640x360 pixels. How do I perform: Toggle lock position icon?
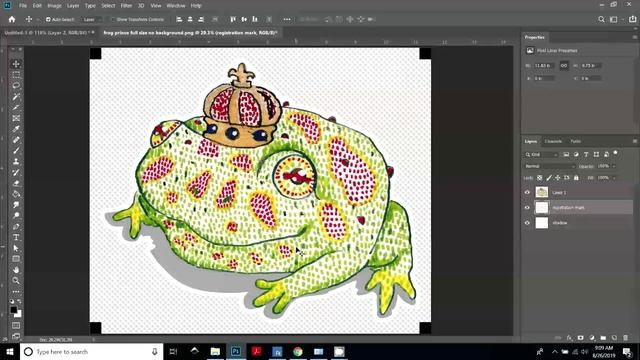pos(558,178)
